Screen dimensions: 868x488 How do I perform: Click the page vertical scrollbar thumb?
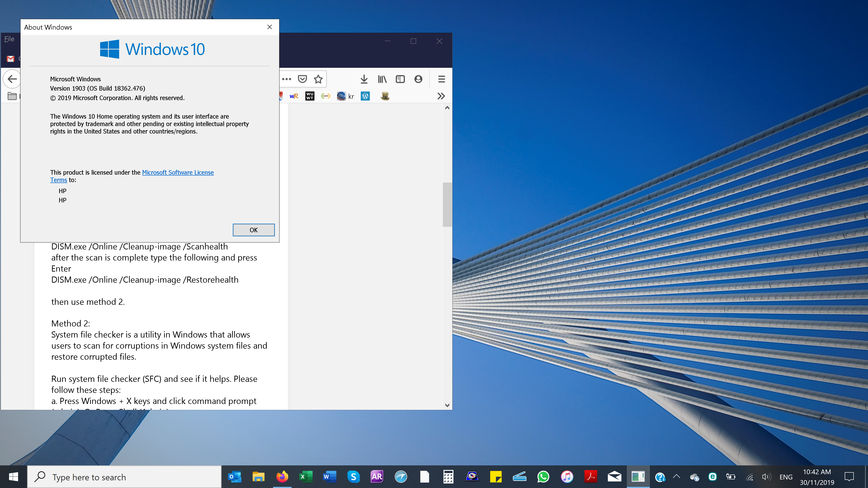tap(447, 204)
